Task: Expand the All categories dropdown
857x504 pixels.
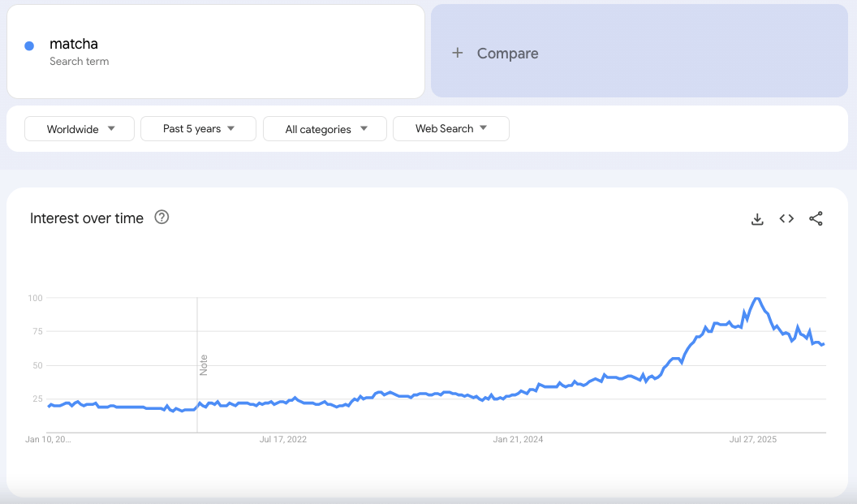Action: pyautogui.click(x=325, y=129)
